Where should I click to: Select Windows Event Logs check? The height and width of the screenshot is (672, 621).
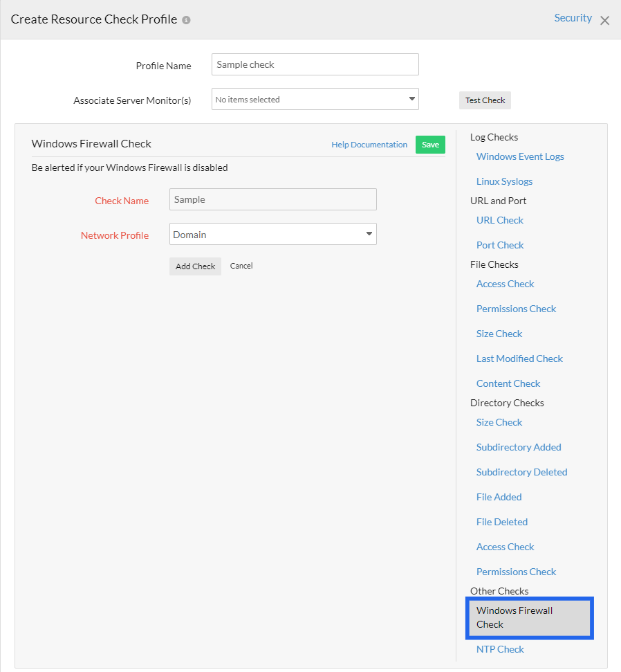tap(520, 156)
